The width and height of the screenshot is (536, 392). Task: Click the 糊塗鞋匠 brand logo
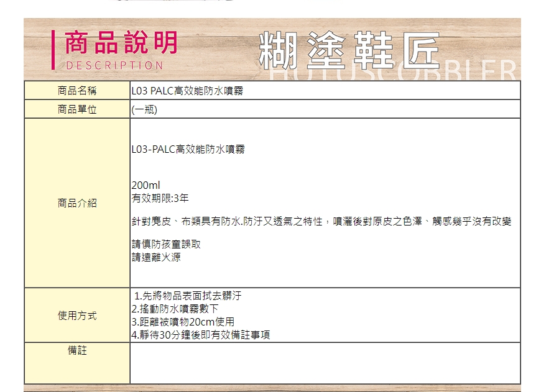349,50
